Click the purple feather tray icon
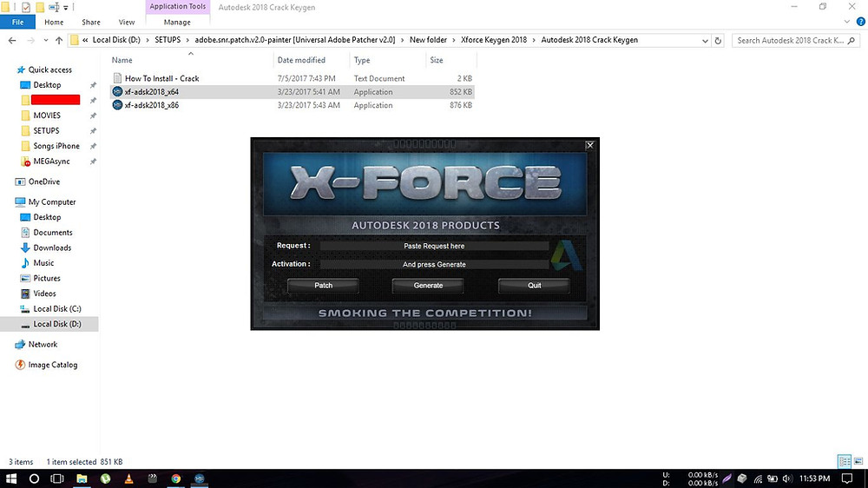868x488 pixels. point(727,478)
